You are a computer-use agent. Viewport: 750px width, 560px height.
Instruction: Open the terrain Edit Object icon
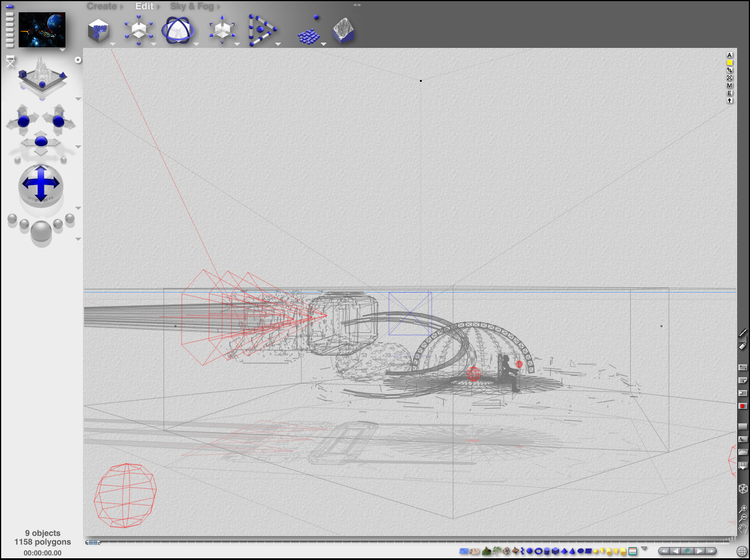pyautogui.click(x=343, y=31)
